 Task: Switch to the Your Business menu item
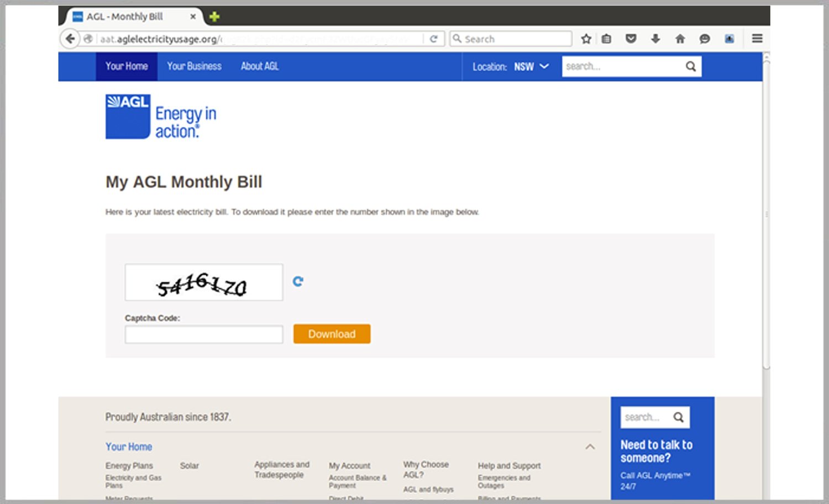pyautogui.click(x=194, y=66)
